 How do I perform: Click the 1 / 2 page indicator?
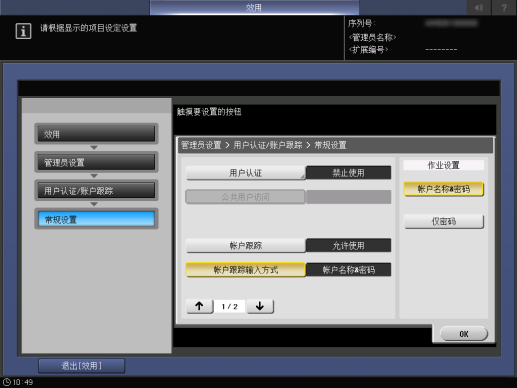click(x=230, y=306)
